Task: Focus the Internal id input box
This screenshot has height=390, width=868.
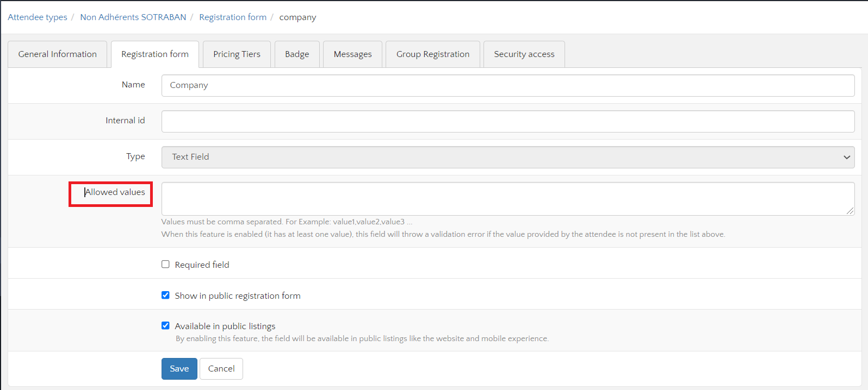Action: point(507,121)
